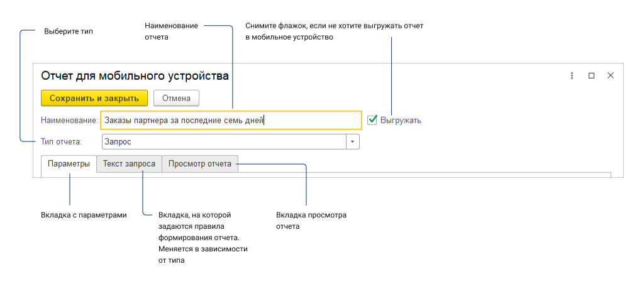644x286 pixels.
Task: Open the Текст запроса tab
Action: (x=129, y=163)
